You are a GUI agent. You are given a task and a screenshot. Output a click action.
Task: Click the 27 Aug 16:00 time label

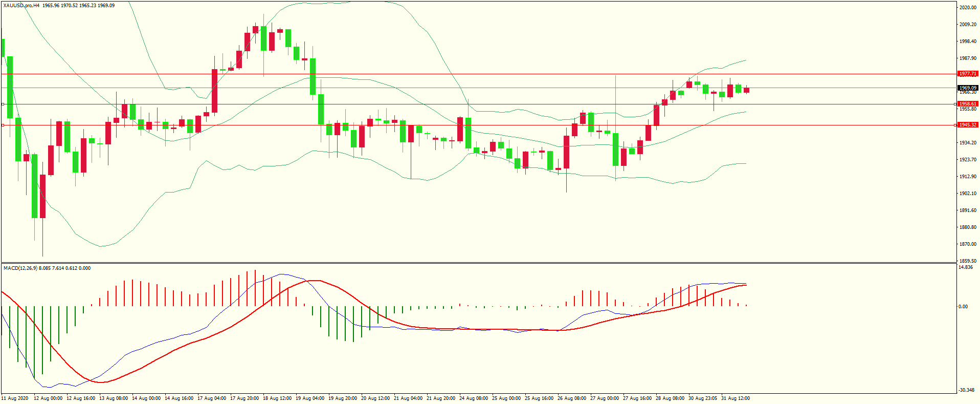(x=637, y=398)
